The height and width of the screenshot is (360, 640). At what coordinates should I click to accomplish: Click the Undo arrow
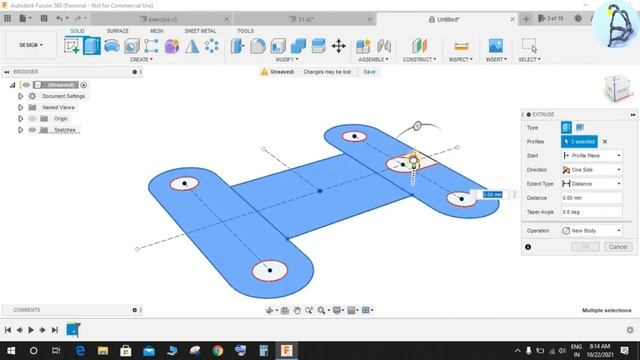click(x=60, y=18)
